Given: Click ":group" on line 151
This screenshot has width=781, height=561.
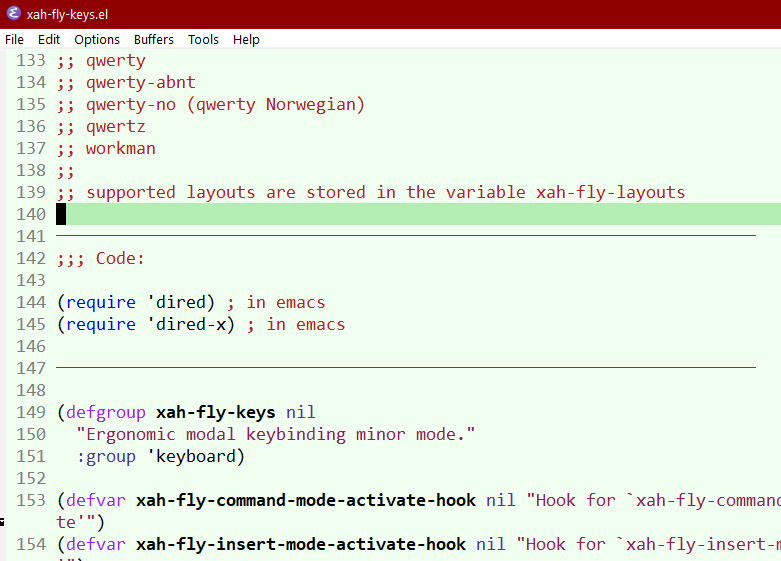Looking at the screenshot, I should [x=106, y=456].
